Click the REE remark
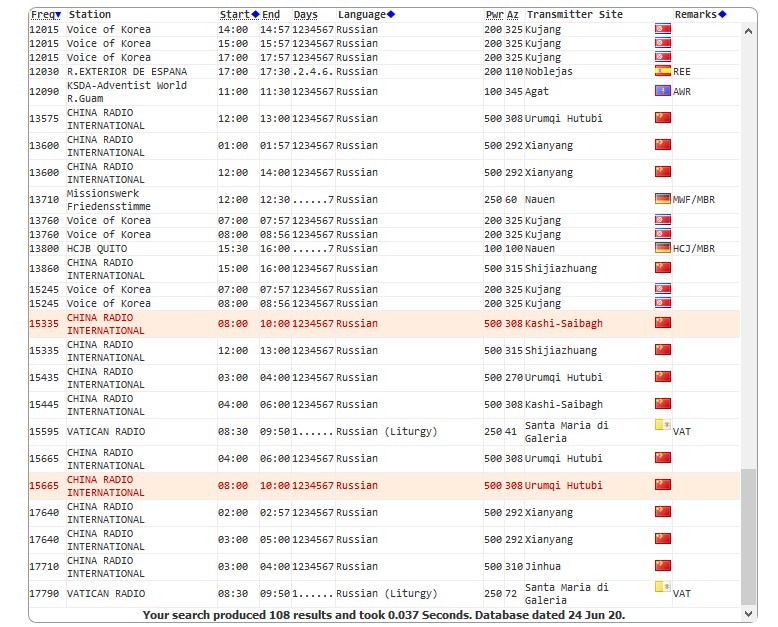Viewport: 778px width, 627px height. point(682,72)
